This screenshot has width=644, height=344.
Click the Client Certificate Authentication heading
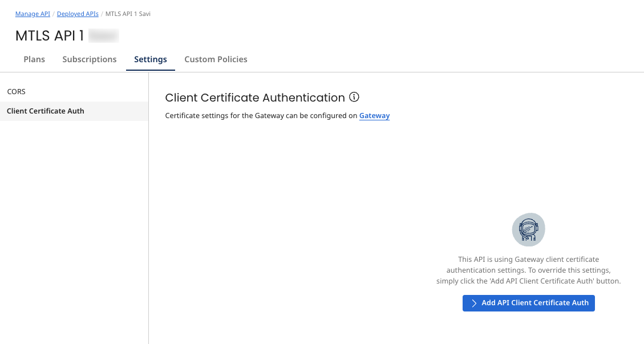[x=254, y=98]
